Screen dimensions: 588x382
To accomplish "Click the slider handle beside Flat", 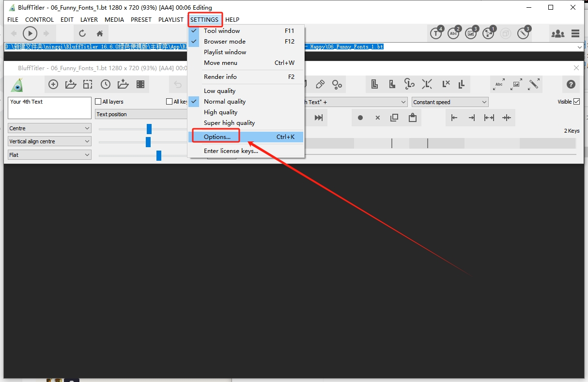I will (159, 155).
